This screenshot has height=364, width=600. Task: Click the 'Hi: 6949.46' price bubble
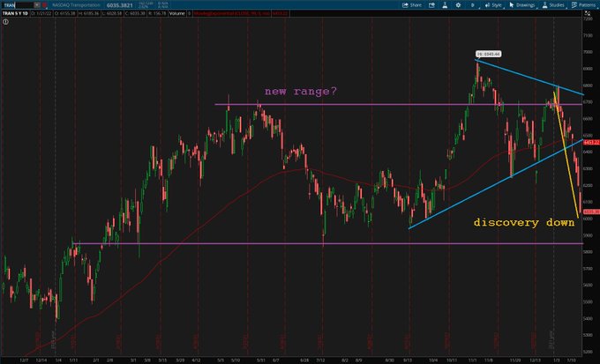pos(488,54)
